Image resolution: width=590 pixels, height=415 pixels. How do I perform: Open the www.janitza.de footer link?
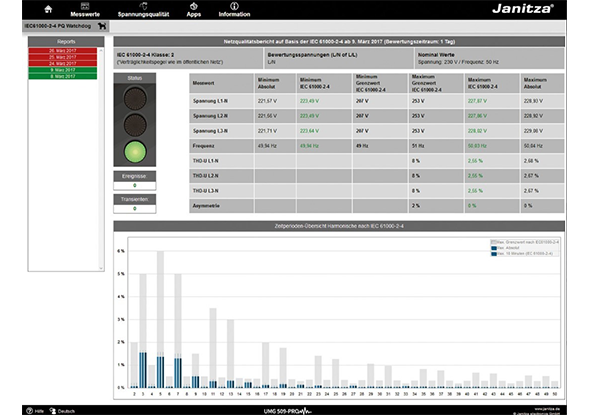pos(546,409)
